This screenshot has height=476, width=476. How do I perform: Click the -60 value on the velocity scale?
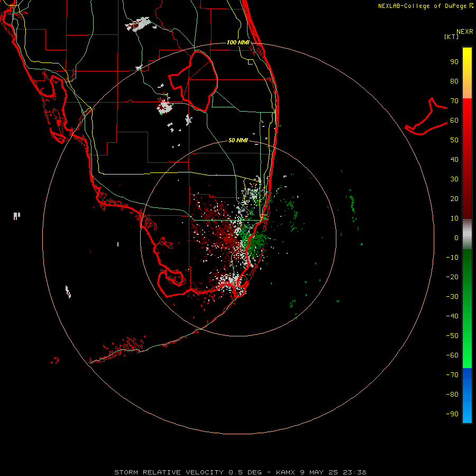[452, 355]
